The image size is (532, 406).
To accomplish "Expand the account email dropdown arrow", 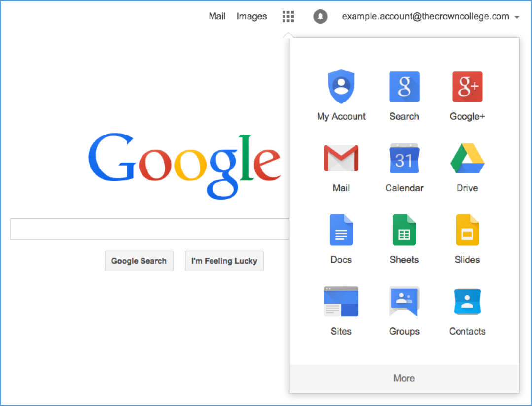I will pos(517,17).
